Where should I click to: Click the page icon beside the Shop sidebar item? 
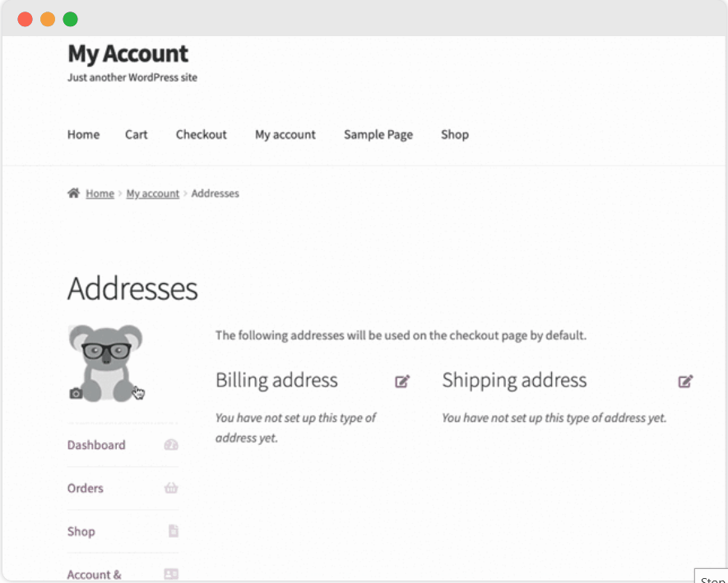(x=173, y=531)
